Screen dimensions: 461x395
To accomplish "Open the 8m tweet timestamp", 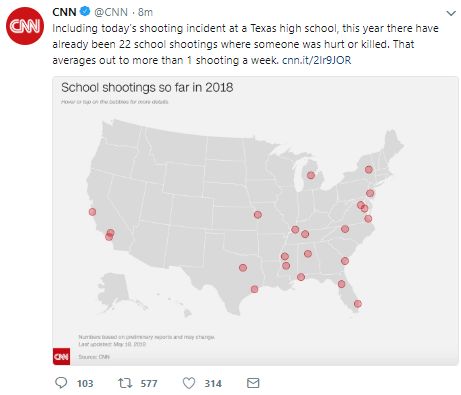I will 145,12.
